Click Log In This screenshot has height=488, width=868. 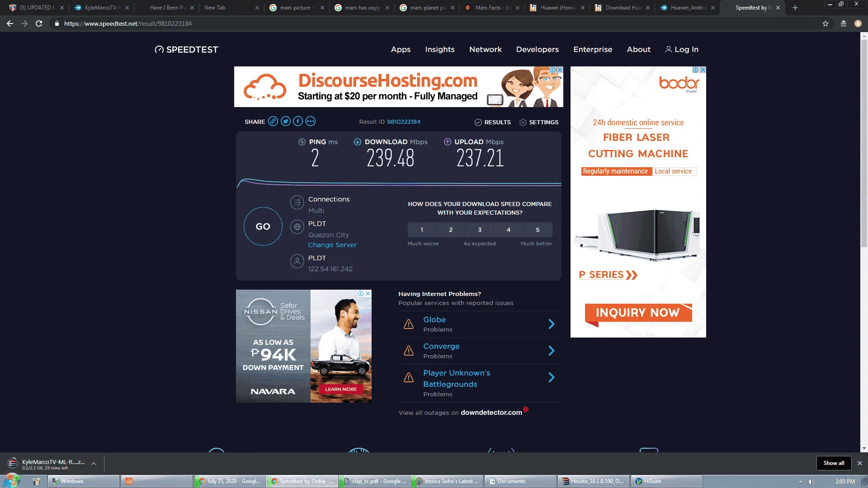pos(682,50)
